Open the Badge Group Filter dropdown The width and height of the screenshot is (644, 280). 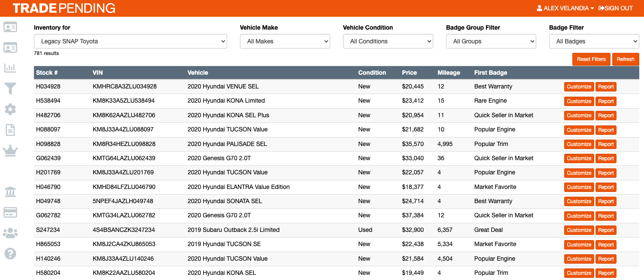click(x=491, y=41)
